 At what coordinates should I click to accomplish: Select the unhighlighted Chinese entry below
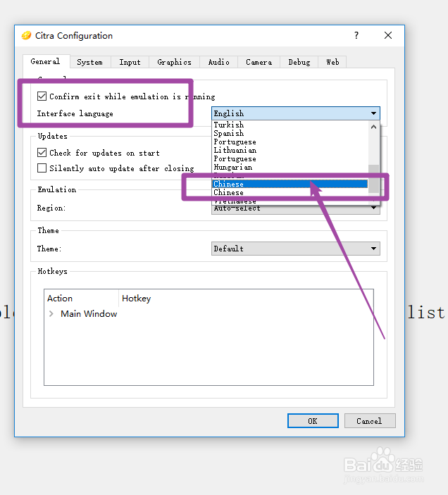[x=290, y=192]
